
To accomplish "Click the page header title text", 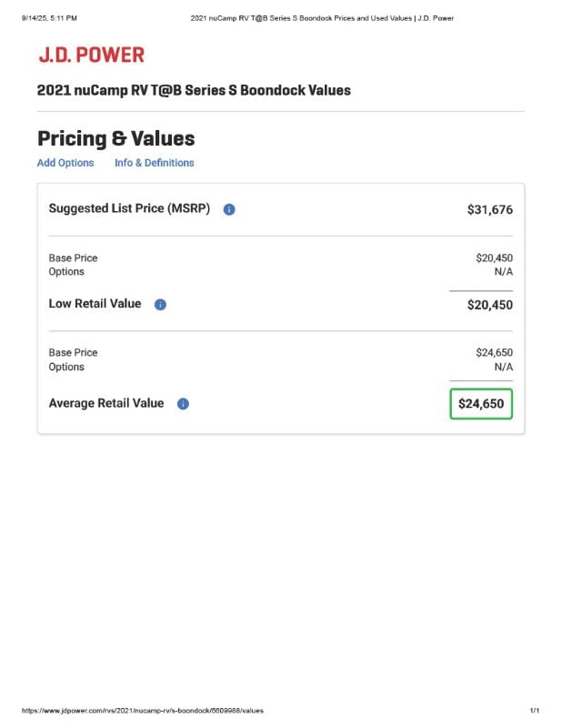I will click(x=322, y=18).
